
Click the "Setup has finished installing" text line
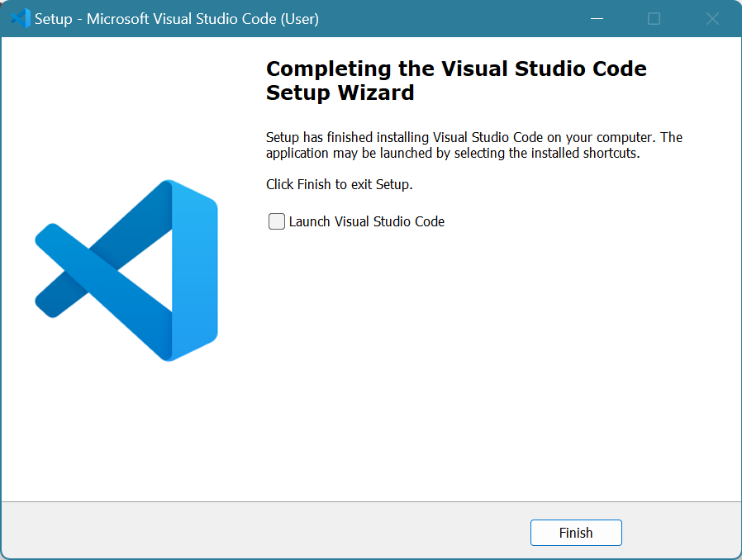pyautogui.click(x=473, y=137)
